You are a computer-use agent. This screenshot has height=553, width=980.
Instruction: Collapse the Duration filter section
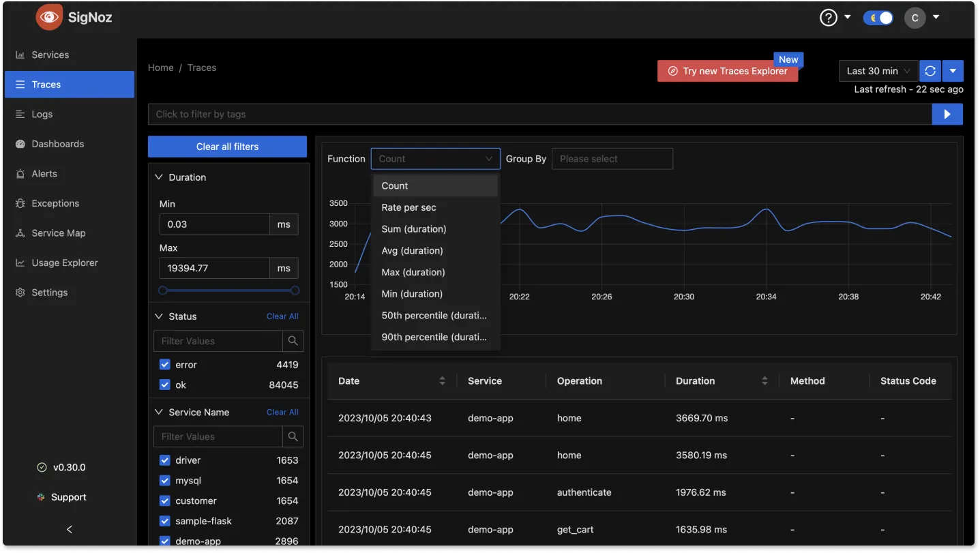(159, 177)
